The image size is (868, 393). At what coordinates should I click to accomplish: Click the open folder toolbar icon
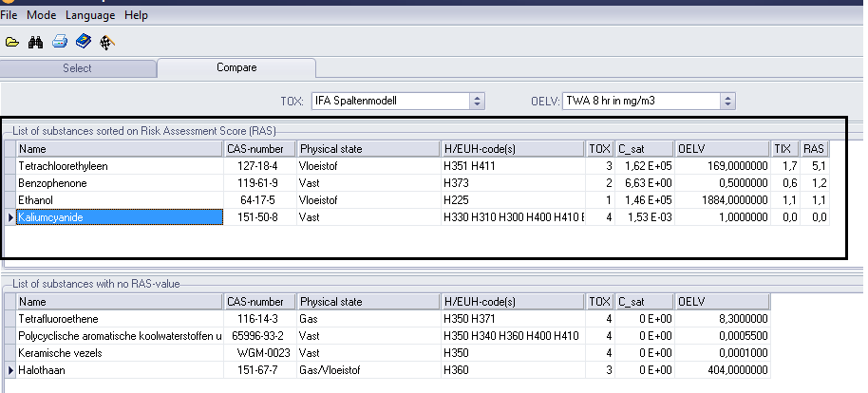[x=12, y=42]
